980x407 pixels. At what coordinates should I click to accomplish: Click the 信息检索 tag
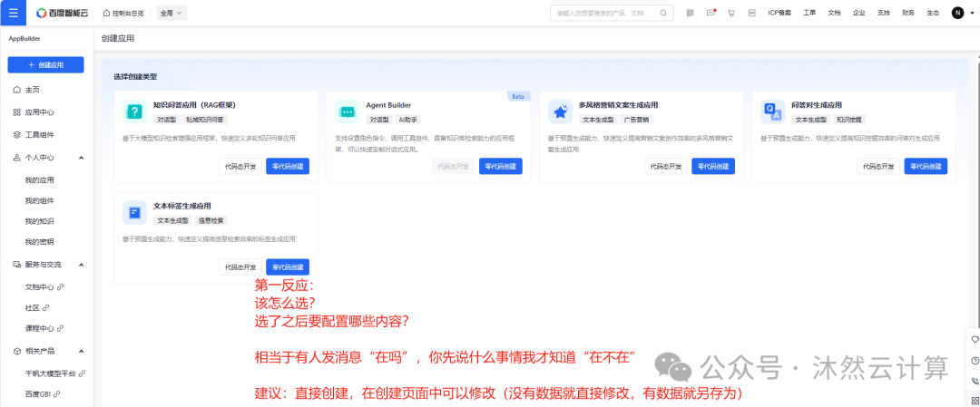211,220
